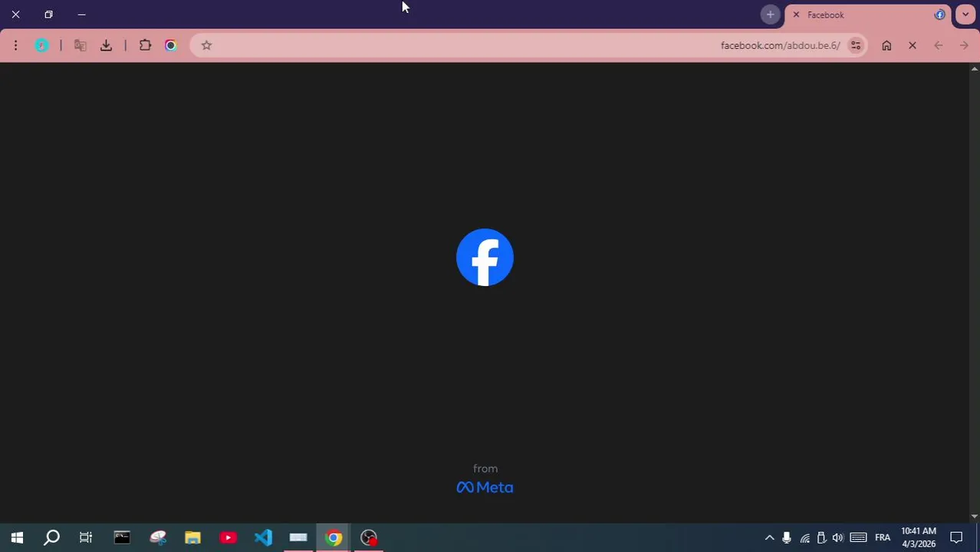Show hidden system tray icons
The width and height of the screenshot is (980, 552).
point(769,537)
